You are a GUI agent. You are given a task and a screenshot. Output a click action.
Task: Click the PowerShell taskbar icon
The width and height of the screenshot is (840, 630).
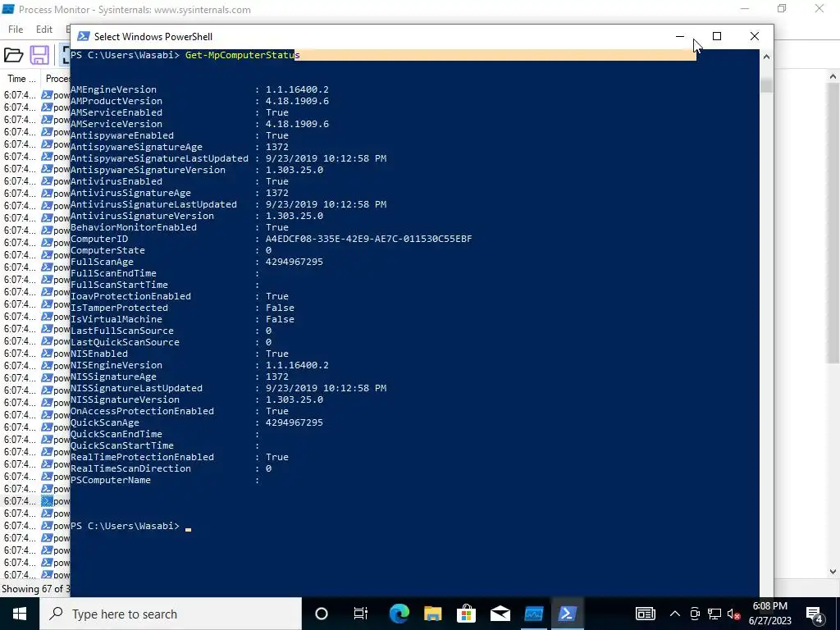pyautogui.click(x=568, y=614)
